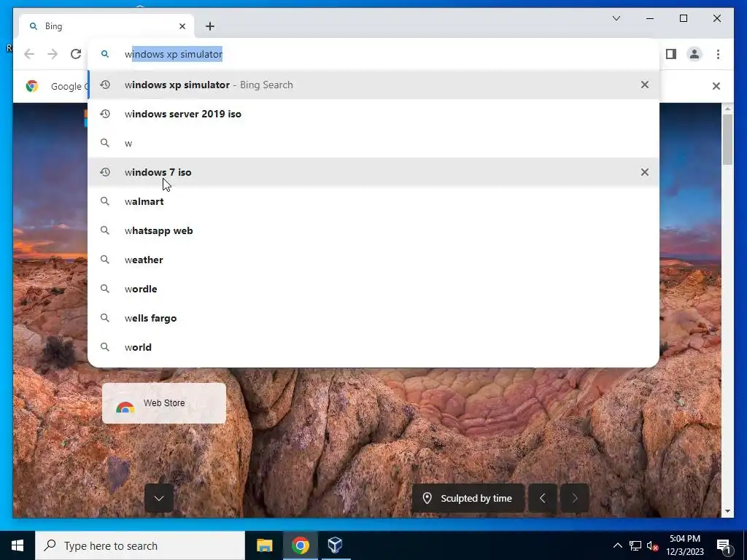Reload the page with the refresh icon
Screen dimensions: 747x560
[x=76, y=54]
